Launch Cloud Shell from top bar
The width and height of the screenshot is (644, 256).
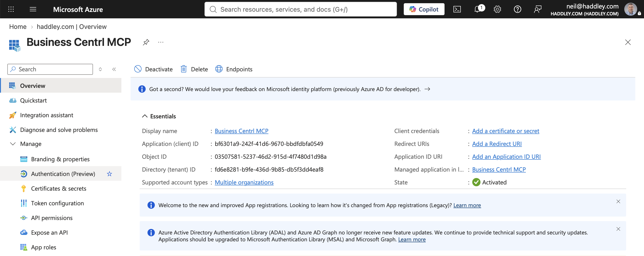tap(457, 9)
